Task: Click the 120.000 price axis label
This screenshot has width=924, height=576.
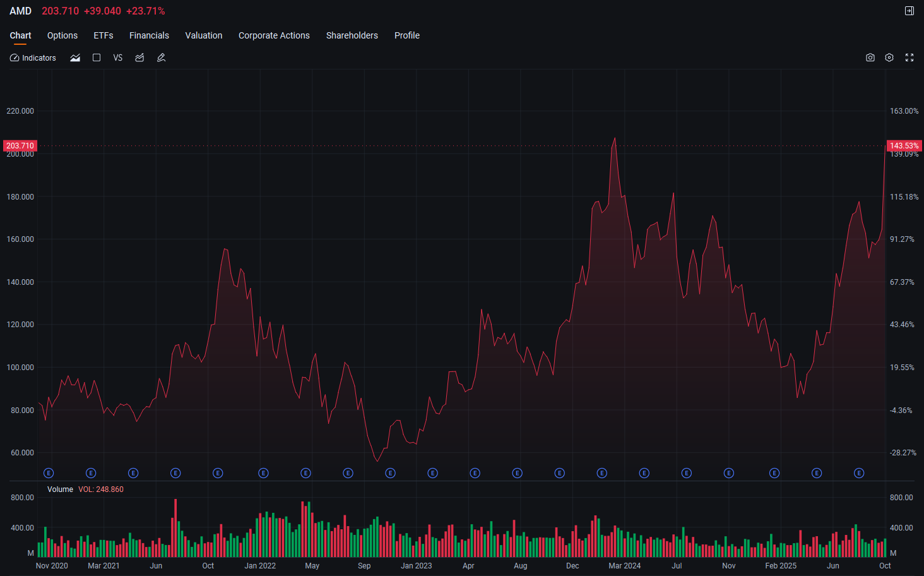Action: click(20, 325)
